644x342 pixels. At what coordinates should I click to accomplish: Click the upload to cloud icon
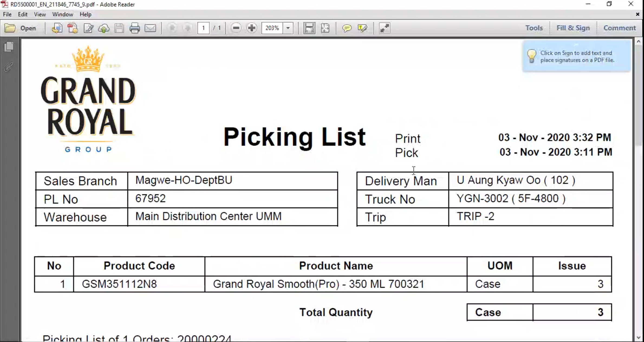(104, 28)
